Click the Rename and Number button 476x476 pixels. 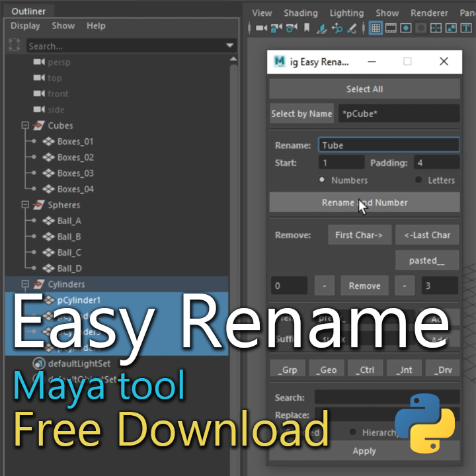(364, 202)
